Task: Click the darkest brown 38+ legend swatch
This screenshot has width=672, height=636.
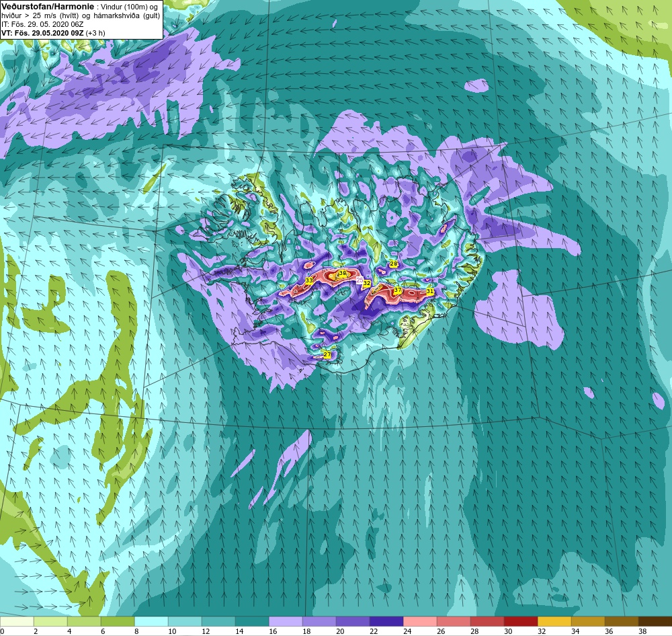Action: pyautogui.click(x=655, y=621)
